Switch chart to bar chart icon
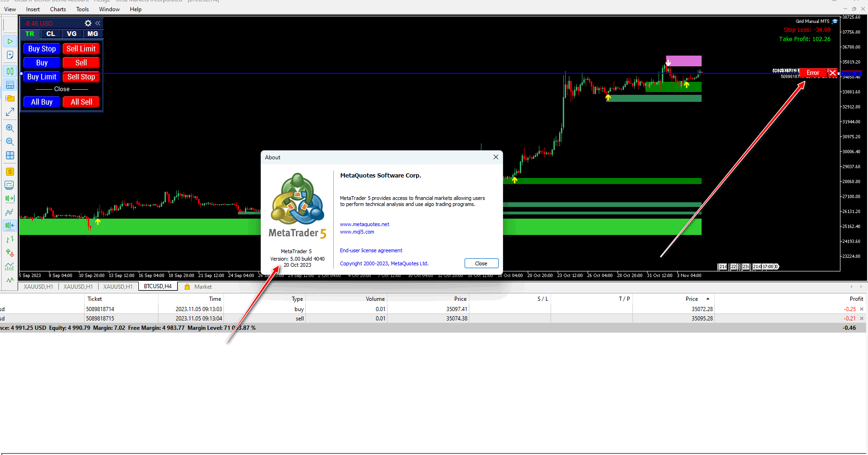This screenshot has width=868, height=455. [10, 240]
